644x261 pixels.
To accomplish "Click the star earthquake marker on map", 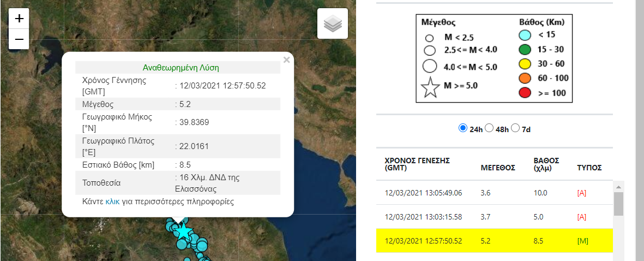I will point(184,232).
